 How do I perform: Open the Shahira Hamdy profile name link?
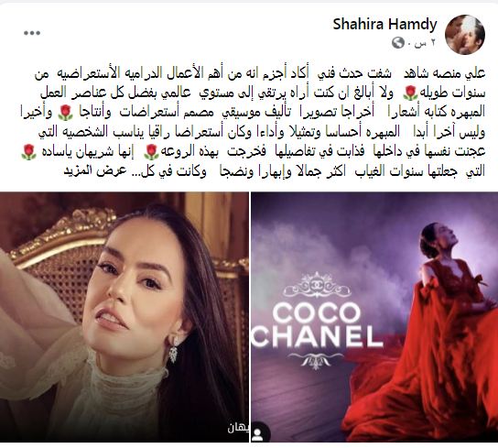click(384, 24)
